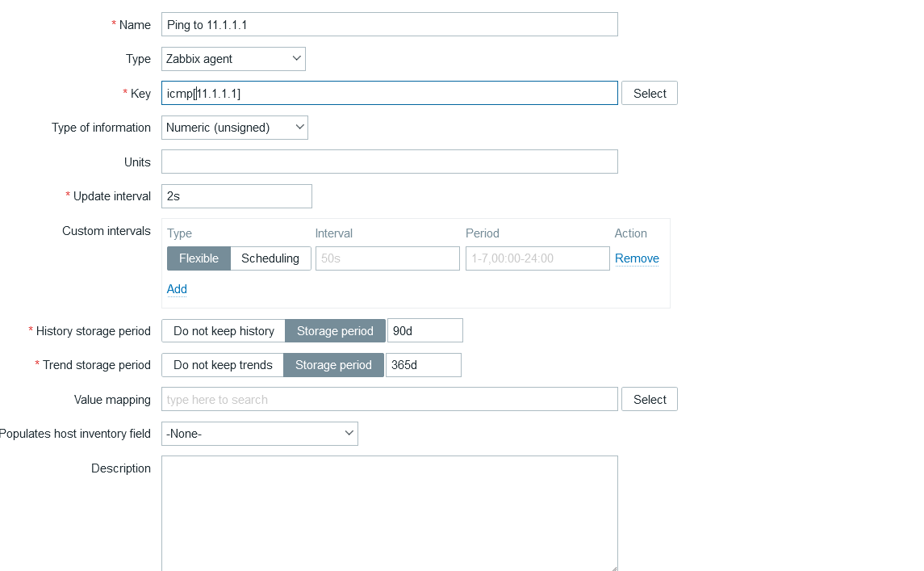Select Flexible custom interval type
The width and height of the screenshot is (924, 571).
point(199,258)
